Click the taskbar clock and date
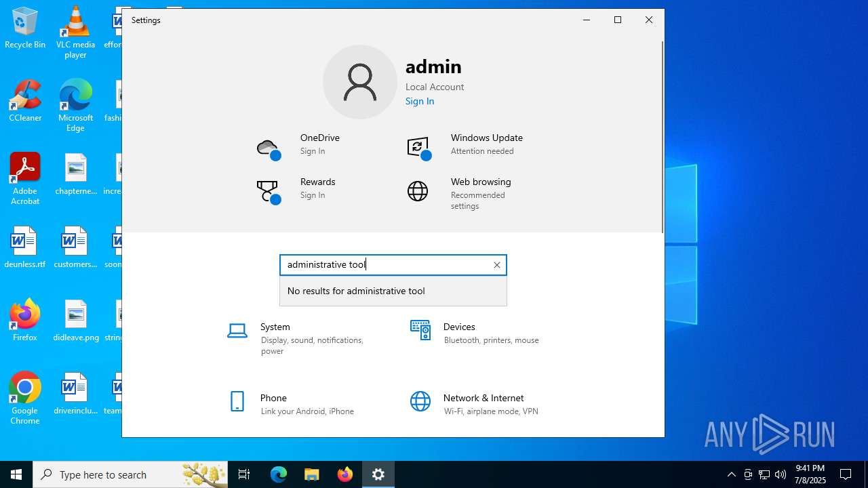The width and height of the screenshot is (868, 488). click(x=810, y=474)
